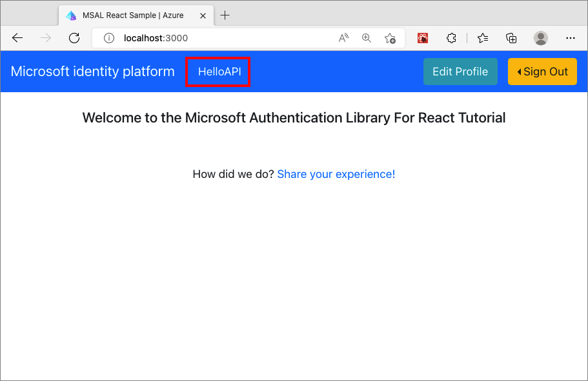Click the Sign Out button

pyautogui.click(x=542, y=72)
